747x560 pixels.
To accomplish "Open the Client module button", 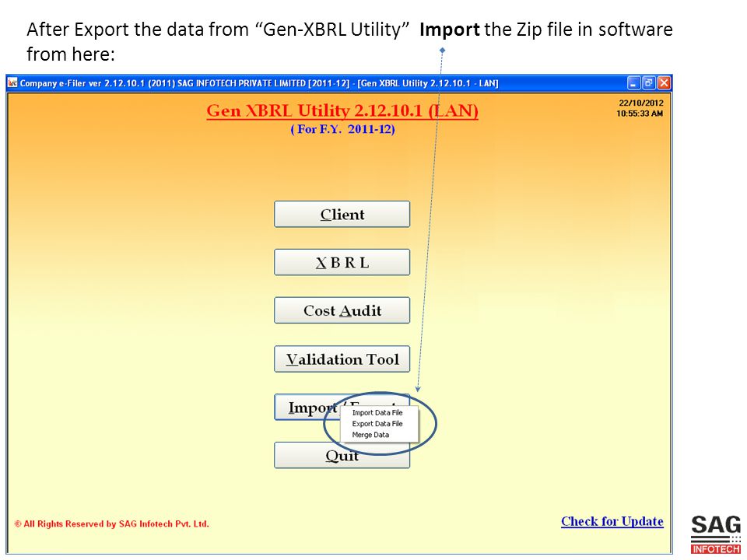I will (342, 215).
